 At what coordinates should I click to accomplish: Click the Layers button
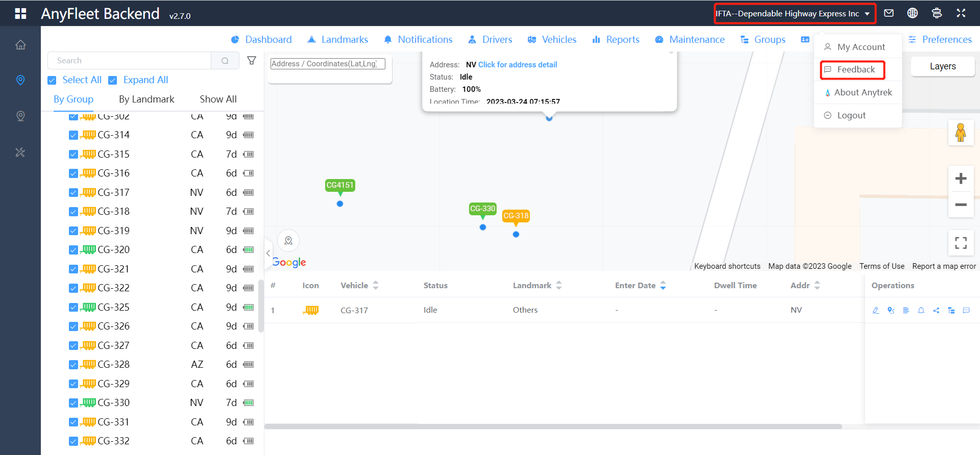tap(942, 66)
